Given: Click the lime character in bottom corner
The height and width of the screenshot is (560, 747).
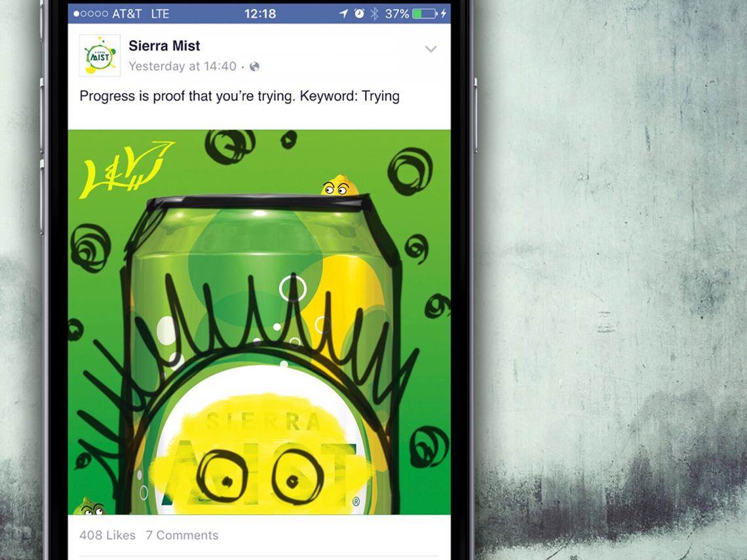Looking at the screenshot, I should coord(89,507).
